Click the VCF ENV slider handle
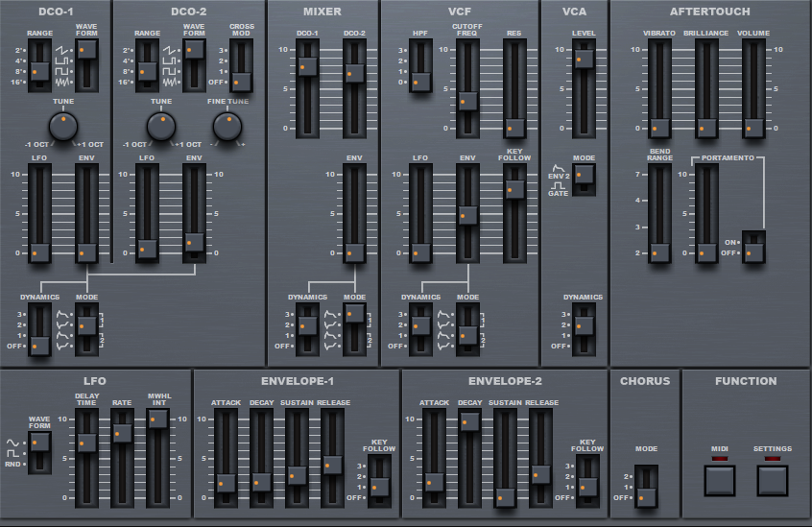812x527 pixels. pos(468,215)
